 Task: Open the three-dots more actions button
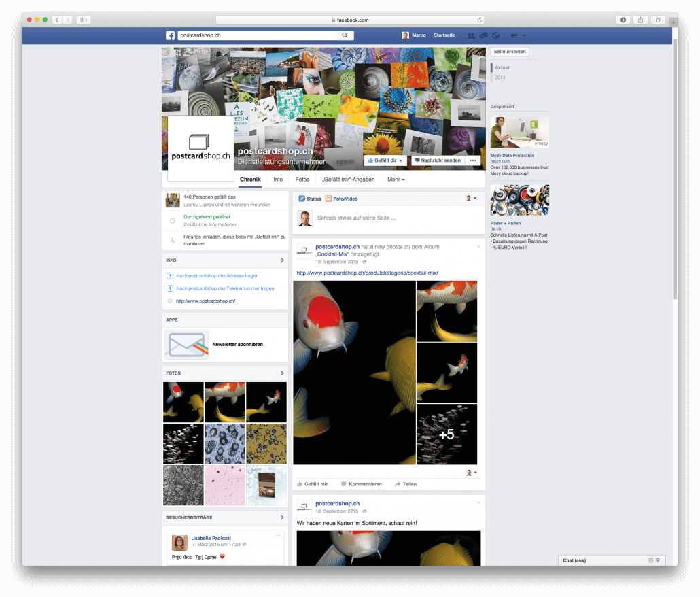pos(473,160)
